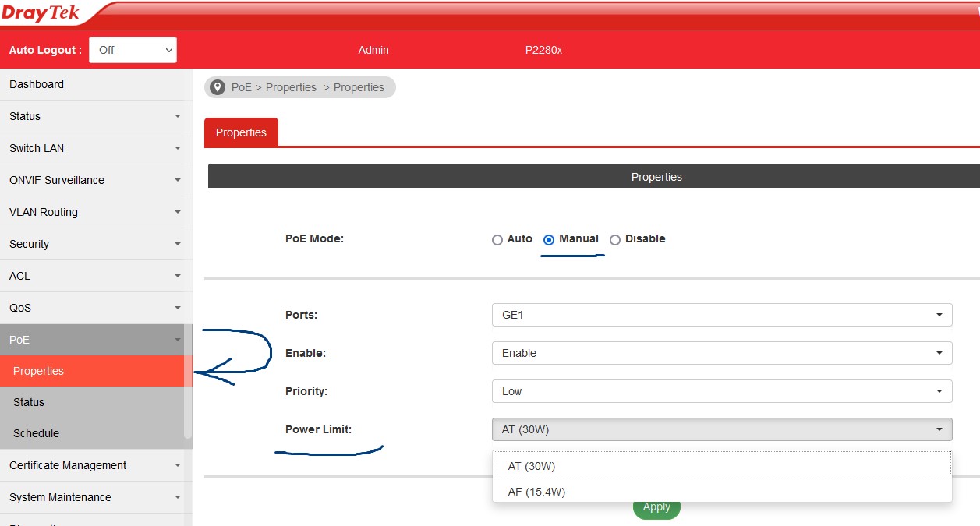Pick AT (30W) in the dropdown list
This screenshot has width=980, height=526.
tap(532, 466)
